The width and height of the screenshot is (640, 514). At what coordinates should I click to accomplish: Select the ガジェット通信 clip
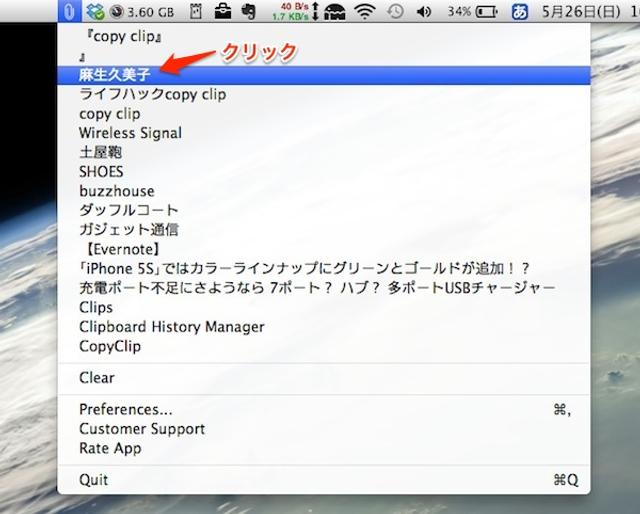click(x=324, y=229)
